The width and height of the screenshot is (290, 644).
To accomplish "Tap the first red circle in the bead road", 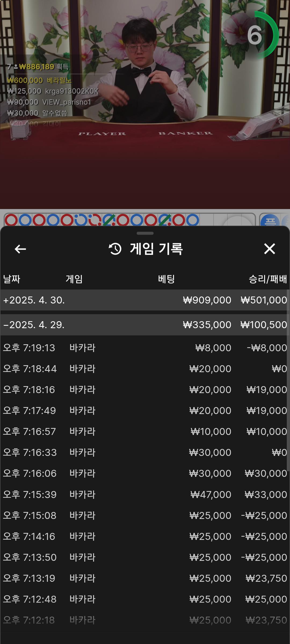I will (x=11, y=220).
